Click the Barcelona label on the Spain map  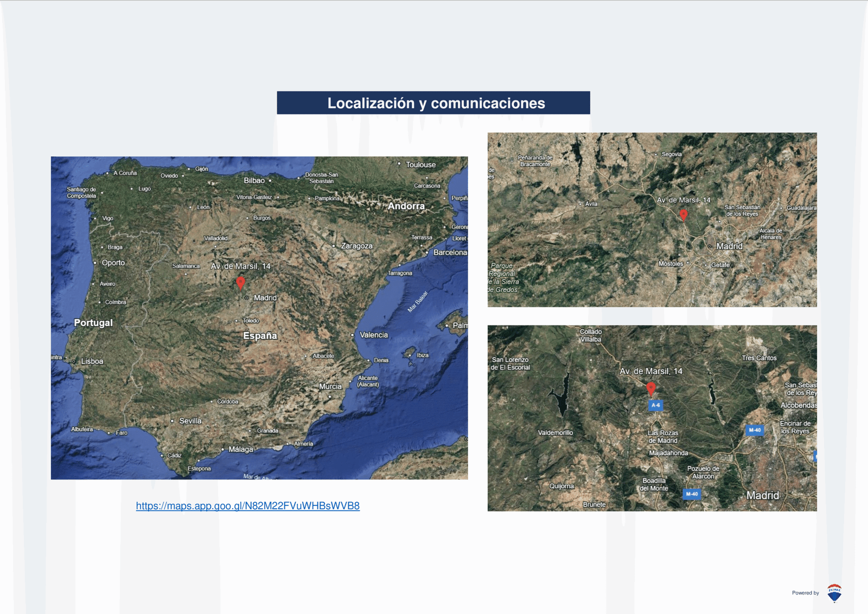[x=450, y=253]
